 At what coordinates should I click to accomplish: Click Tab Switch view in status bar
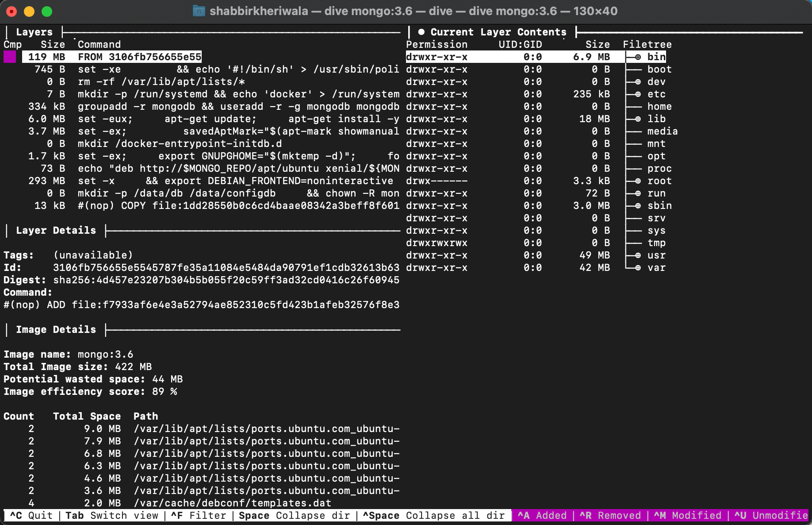coord(111,516)
